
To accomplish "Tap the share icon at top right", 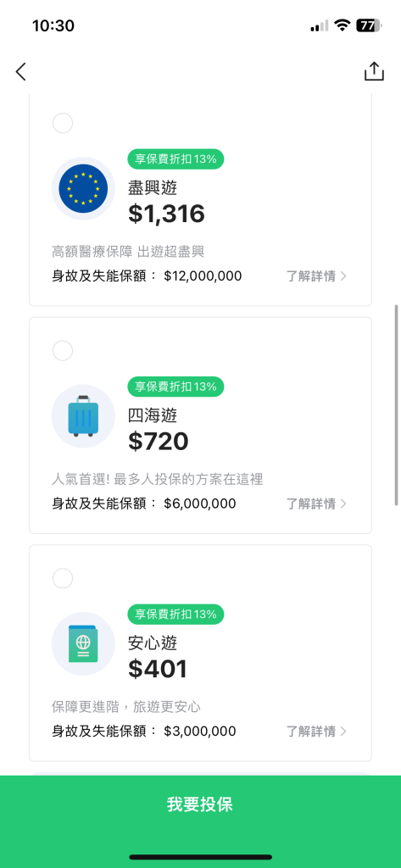I will 374,71.
